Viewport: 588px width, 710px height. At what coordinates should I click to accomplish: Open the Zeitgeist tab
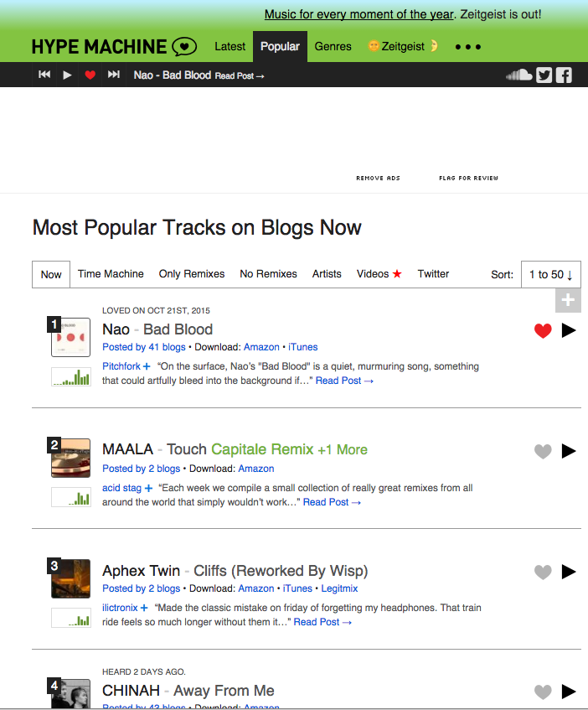pyautogui.click(x=403, y=47)
